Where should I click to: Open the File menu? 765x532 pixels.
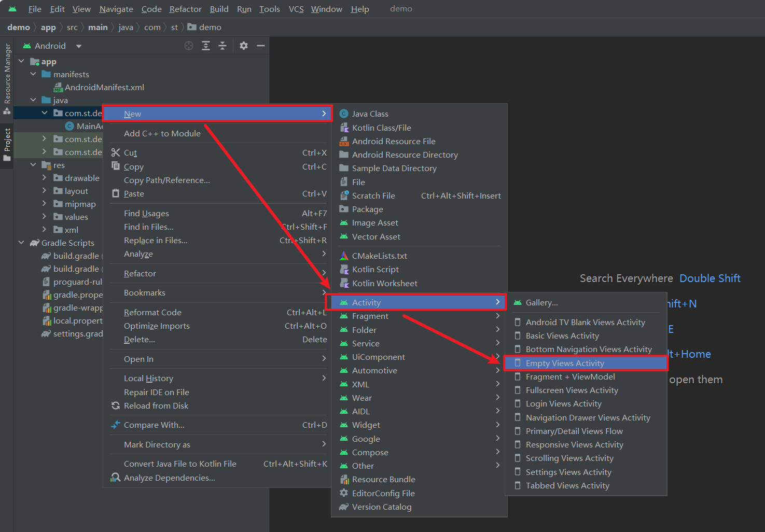[x=35, y=9]
